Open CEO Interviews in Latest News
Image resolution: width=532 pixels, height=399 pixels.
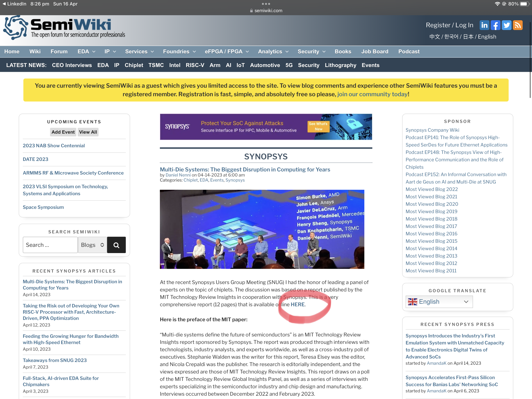[x=72, y=65]
